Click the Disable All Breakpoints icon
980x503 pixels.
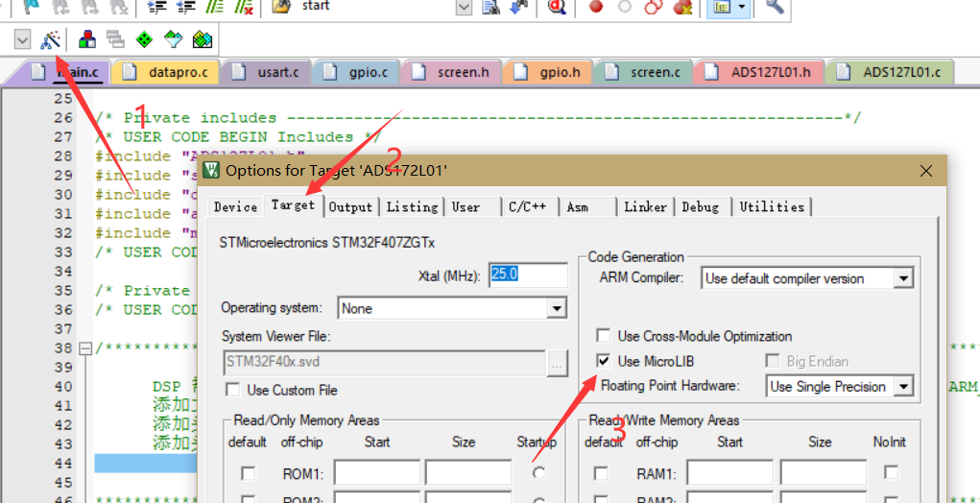coord(653,7)
